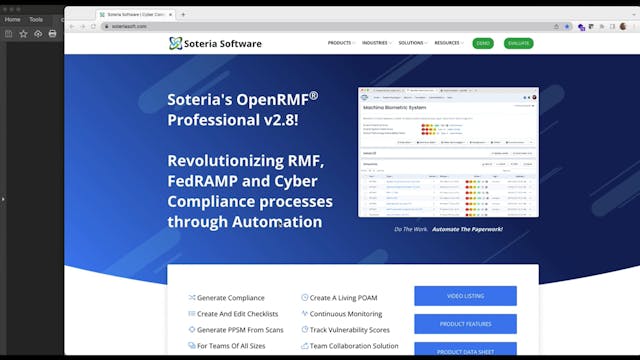The width and height of the screenshot is (640, 360).
Task: Click the browser reload icon
Action: [93, 26]
